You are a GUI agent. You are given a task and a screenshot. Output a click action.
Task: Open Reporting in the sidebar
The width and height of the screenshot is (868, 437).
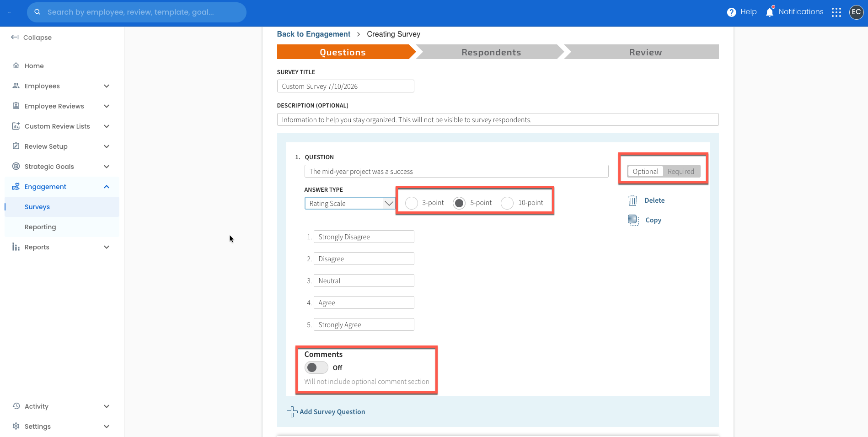(x=62, y=227)
